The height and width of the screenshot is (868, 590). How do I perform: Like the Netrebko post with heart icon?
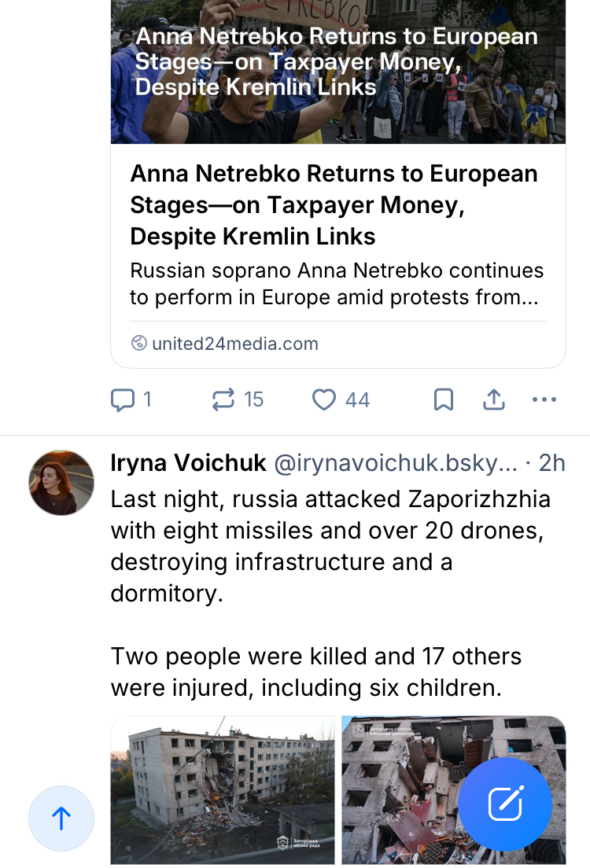[324, 400]
